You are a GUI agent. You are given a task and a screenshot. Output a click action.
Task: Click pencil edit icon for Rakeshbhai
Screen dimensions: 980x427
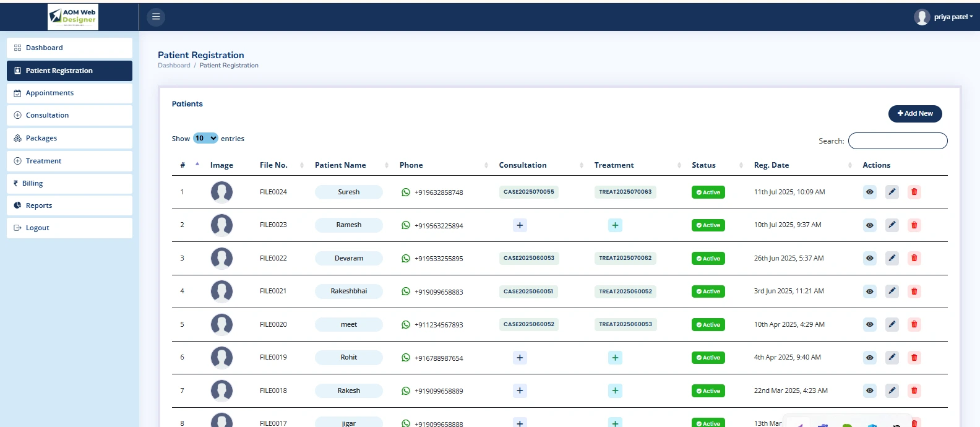click(x=892, y=291)
